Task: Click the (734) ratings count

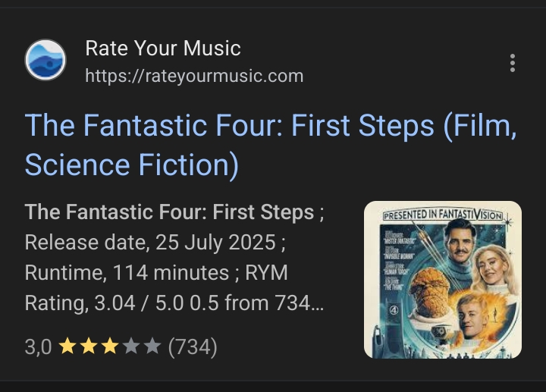Action: 193,347
